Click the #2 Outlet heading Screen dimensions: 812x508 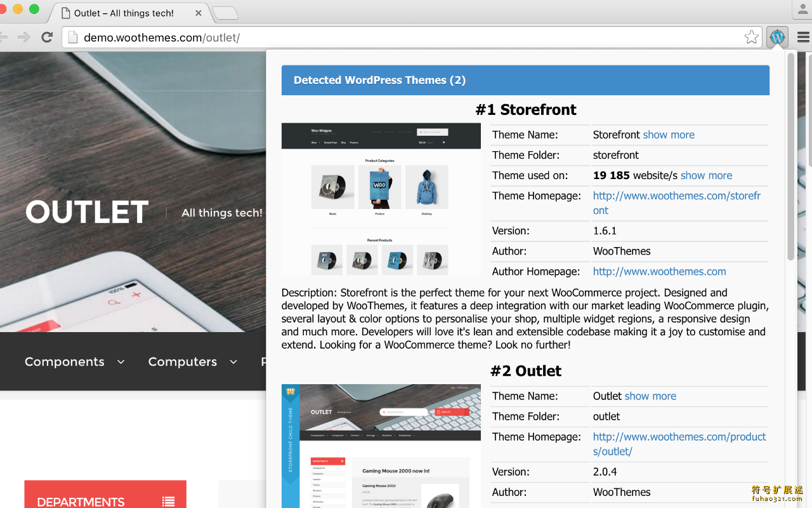click(526, 371)
